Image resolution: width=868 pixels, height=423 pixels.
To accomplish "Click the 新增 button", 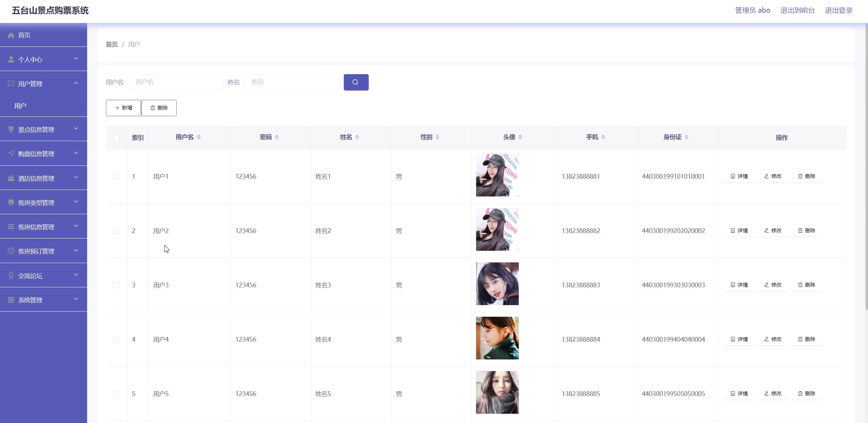I will [123, 108].
